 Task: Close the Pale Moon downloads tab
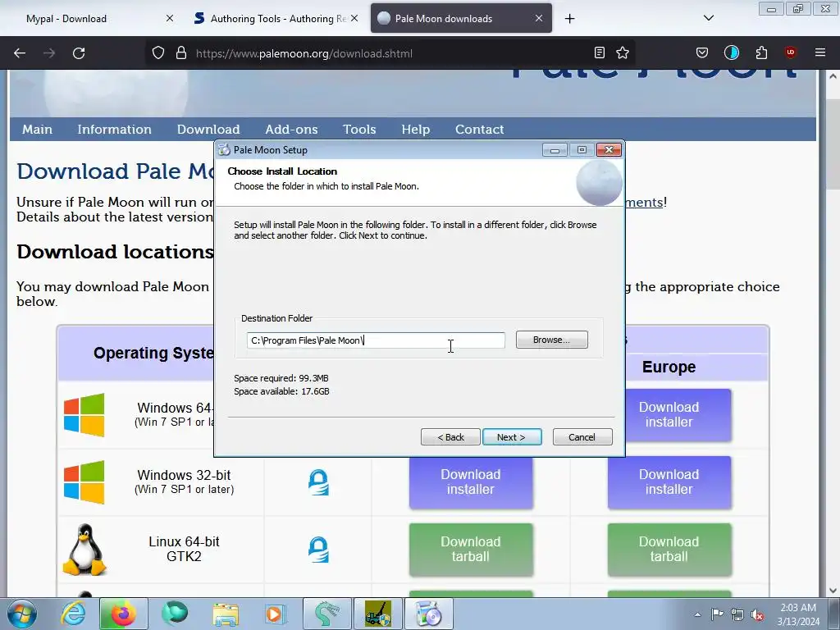pyautogui.click(x=539, y=18)
